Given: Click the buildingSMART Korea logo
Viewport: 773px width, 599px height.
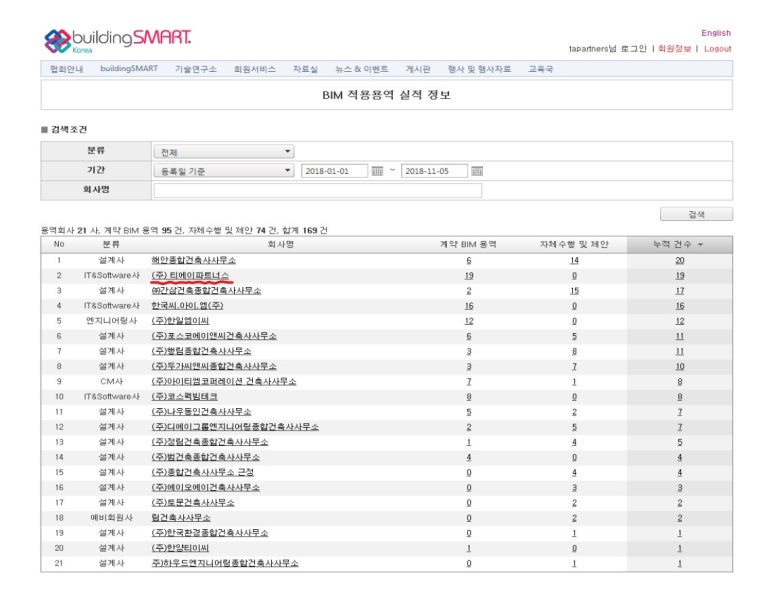Looking at the screenshot, I should [117, 40].
